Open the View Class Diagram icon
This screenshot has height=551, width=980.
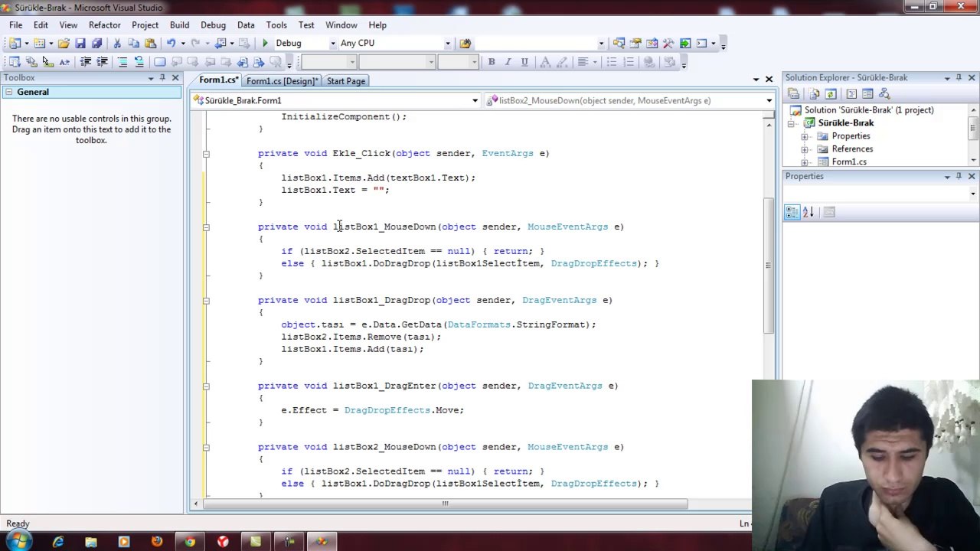[884, 94]
